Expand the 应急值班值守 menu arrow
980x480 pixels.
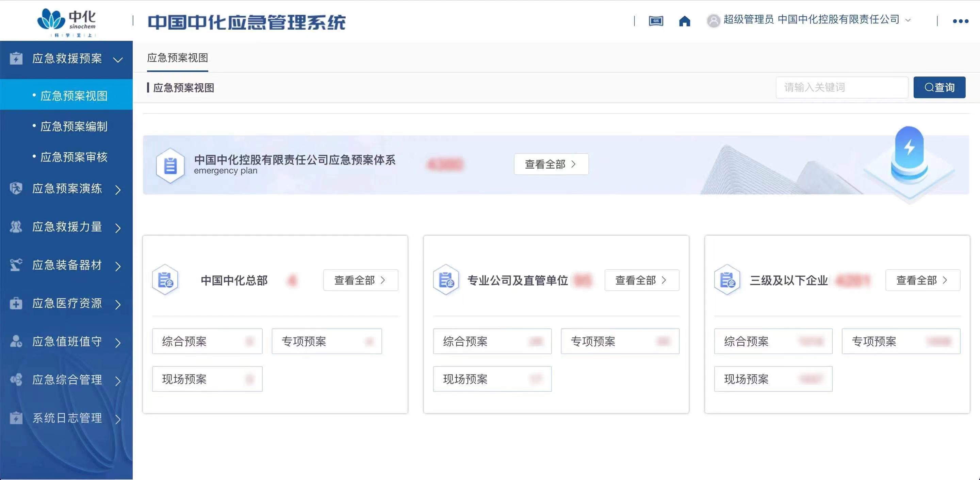pos(118,343)
